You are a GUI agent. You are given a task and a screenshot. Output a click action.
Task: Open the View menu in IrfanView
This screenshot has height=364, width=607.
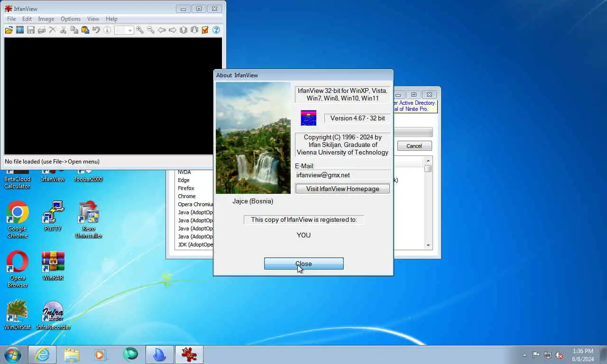click(x=93, y=19)
